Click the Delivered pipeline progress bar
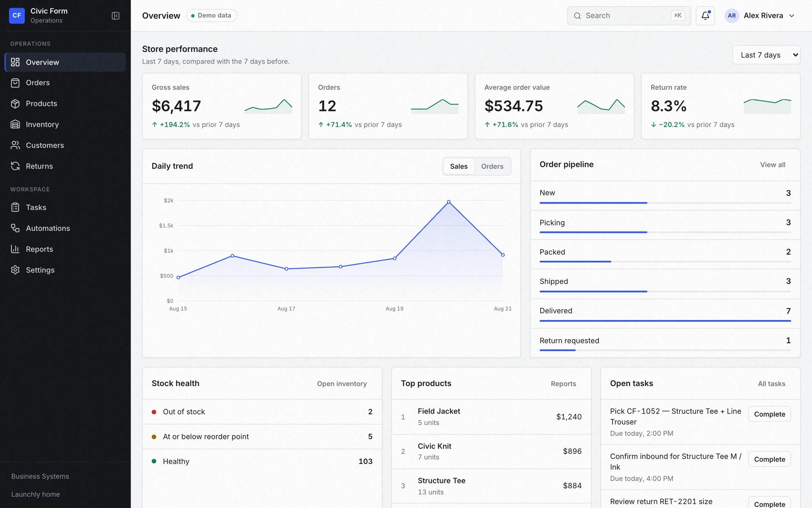The image size is (812, 508). coord(665,321)
